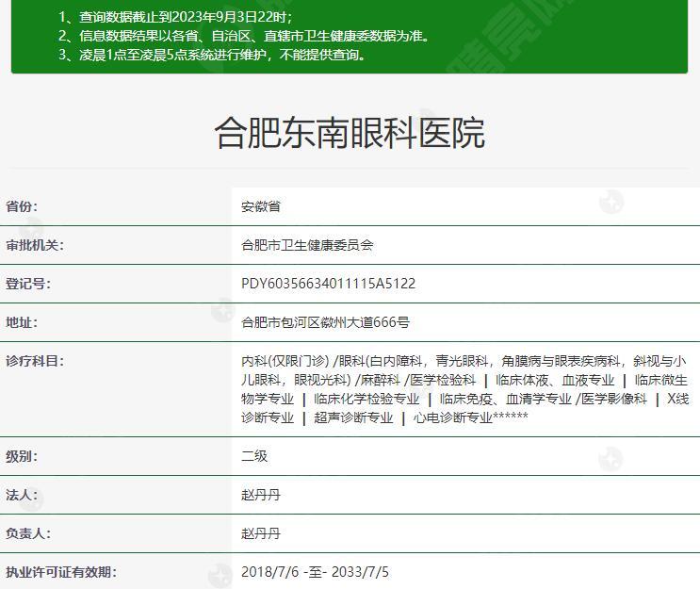Click the 诊疗科目 label

(35, 361)
